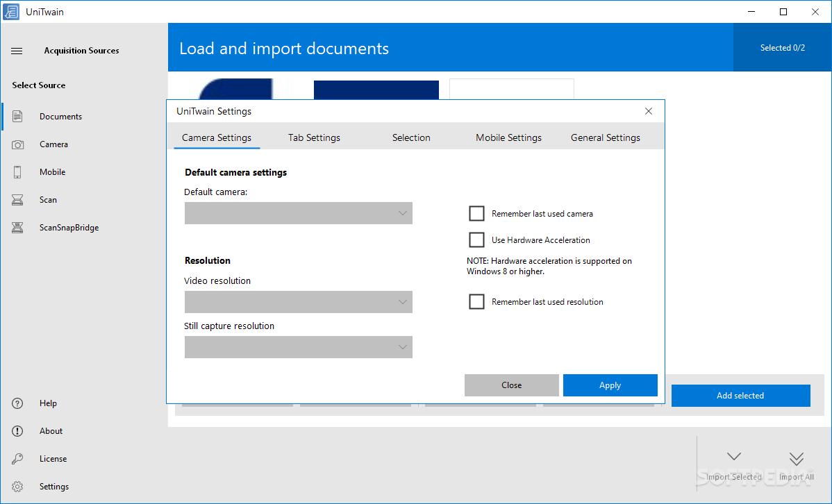Click the Documents source icon
The image size is (832, 504).
(x=17, y=116)
